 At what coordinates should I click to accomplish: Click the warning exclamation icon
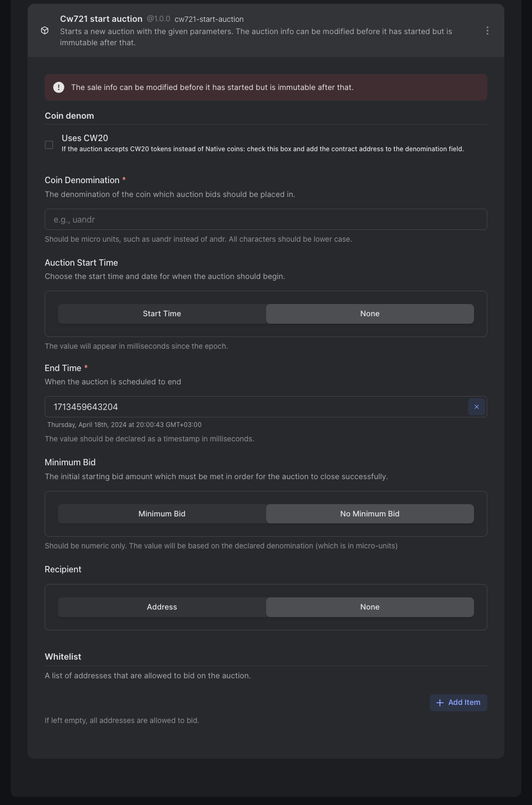(x=59, y=87)
